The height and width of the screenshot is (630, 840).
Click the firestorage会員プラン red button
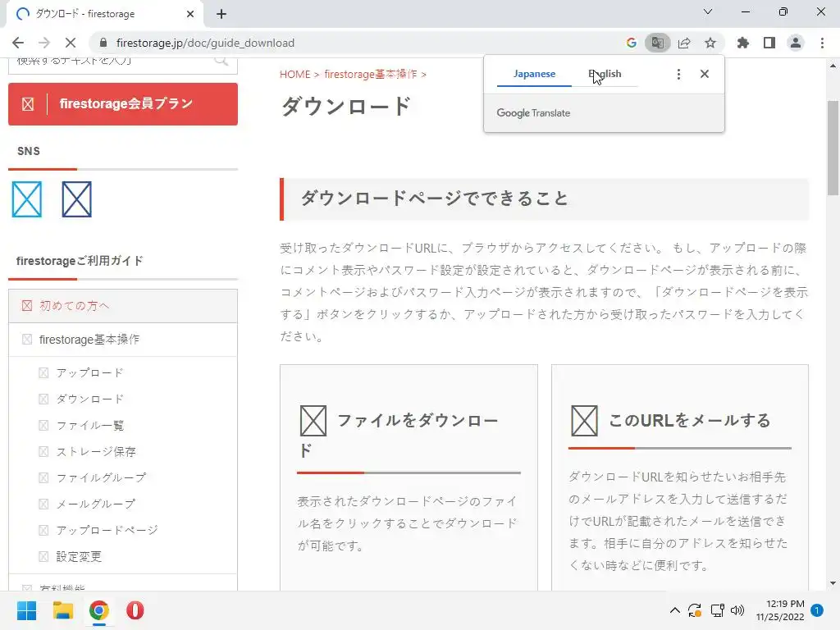pos(123,104)
